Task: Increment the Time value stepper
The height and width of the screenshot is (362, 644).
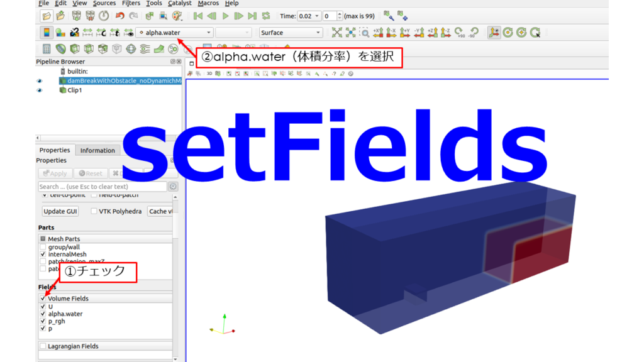Action: [x=339, y=13]
